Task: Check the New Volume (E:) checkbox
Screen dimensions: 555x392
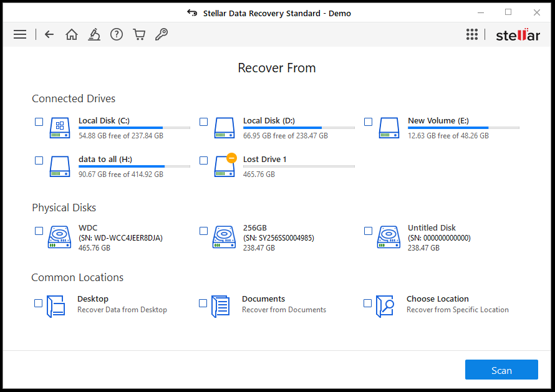Action: click(x=368, y=122)
